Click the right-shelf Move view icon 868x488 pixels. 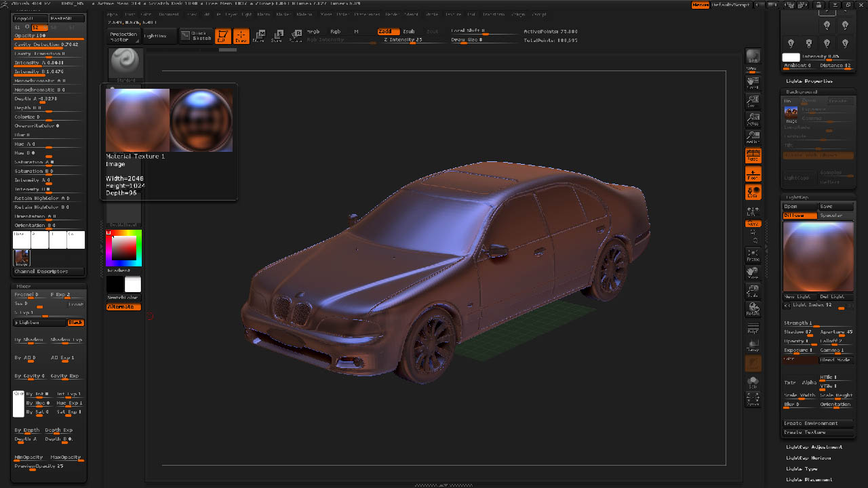point(753,273)
